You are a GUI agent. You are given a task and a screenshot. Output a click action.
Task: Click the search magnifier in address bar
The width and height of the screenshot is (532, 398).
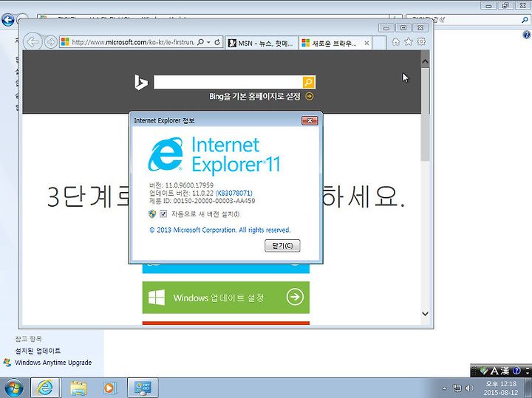pyautogui.click(x=200, y=42)
